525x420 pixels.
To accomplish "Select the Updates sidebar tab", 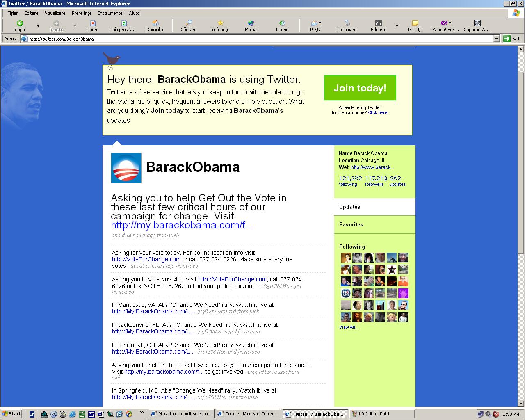I will (x=374, y=207).
